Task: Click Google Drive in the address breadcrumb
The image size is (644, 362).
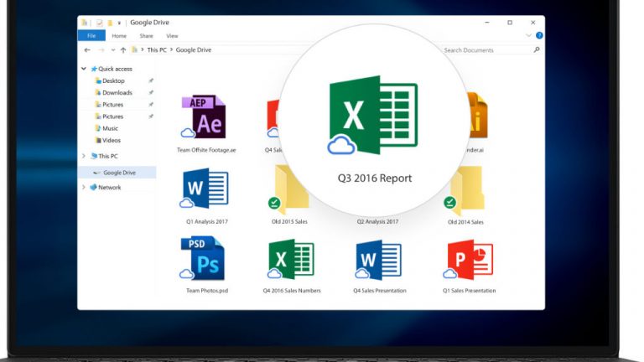Action: pos(194,49)
